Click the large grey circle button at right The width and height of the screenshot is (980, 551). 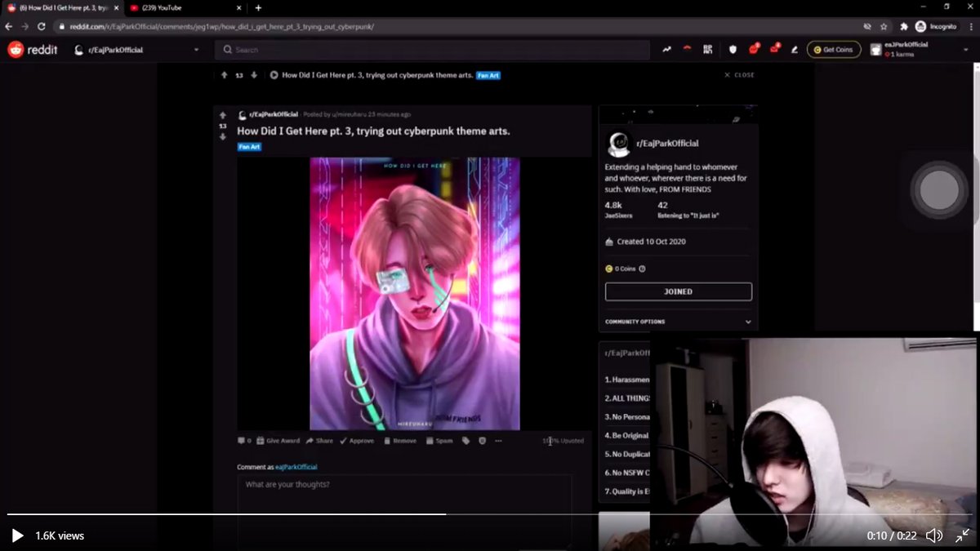pos(938,189)
